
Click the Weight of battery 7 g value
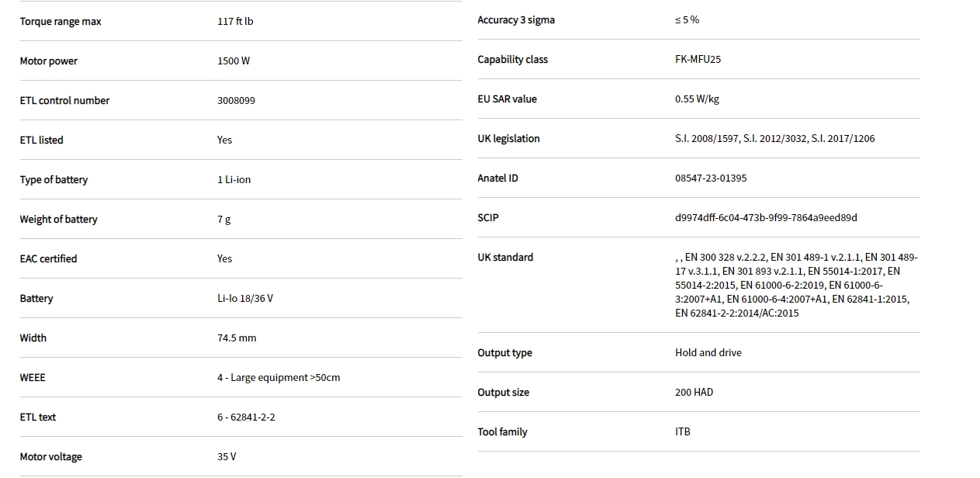click(x=223, y=220)
